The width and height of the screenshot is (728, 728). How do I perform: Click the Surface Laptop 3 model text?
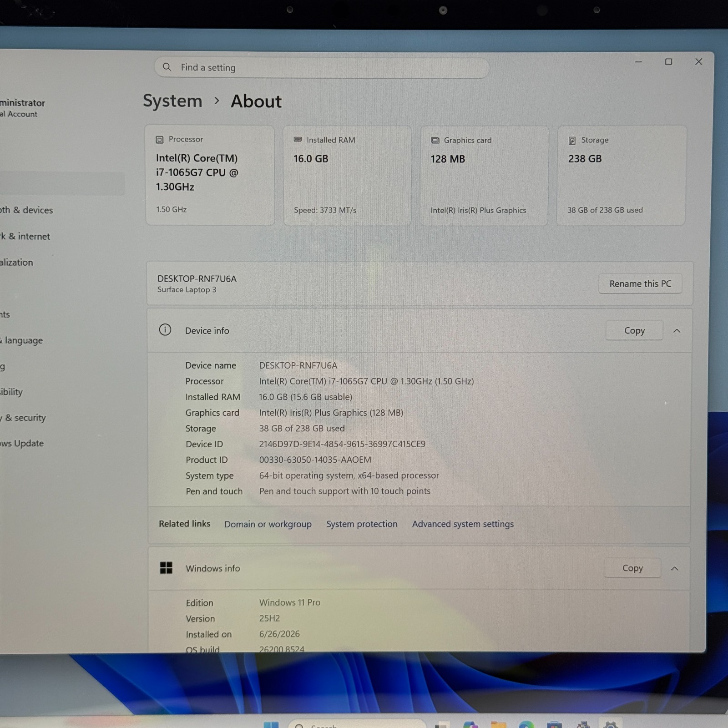pyautogui.click(x=187, y=290)
